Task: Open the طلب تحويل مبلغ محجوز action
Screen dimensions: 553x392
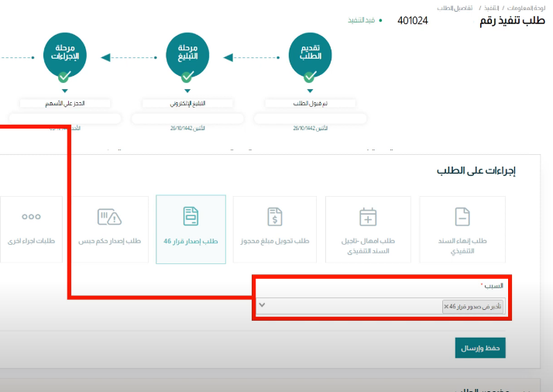Action: coord(275,230)
